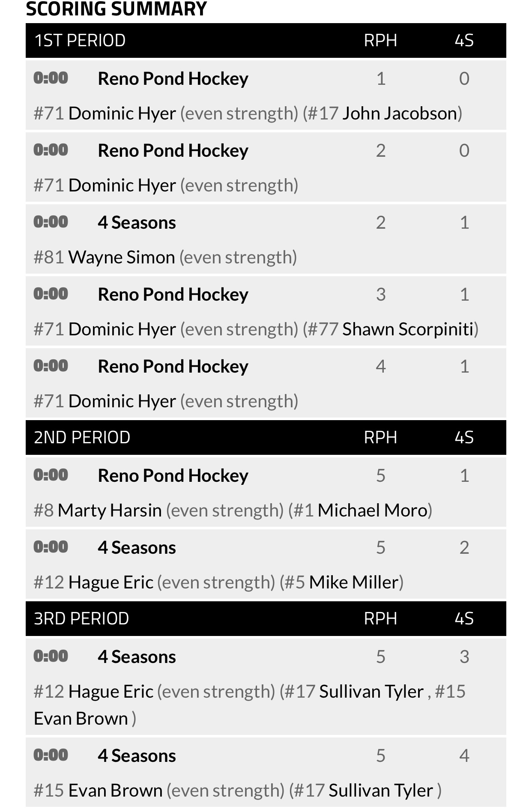Click Shawn Scorpiniti's assist name

tap(408, 329)
